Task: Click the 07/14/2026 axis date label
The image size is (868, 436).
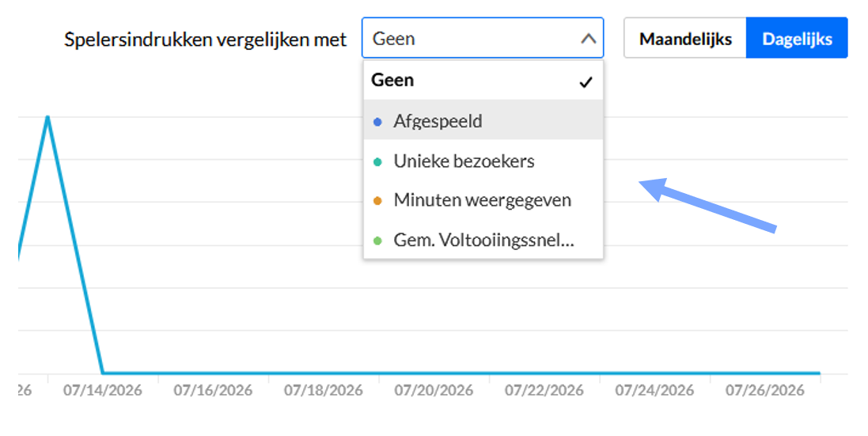Action: click(x=102, y=391)
